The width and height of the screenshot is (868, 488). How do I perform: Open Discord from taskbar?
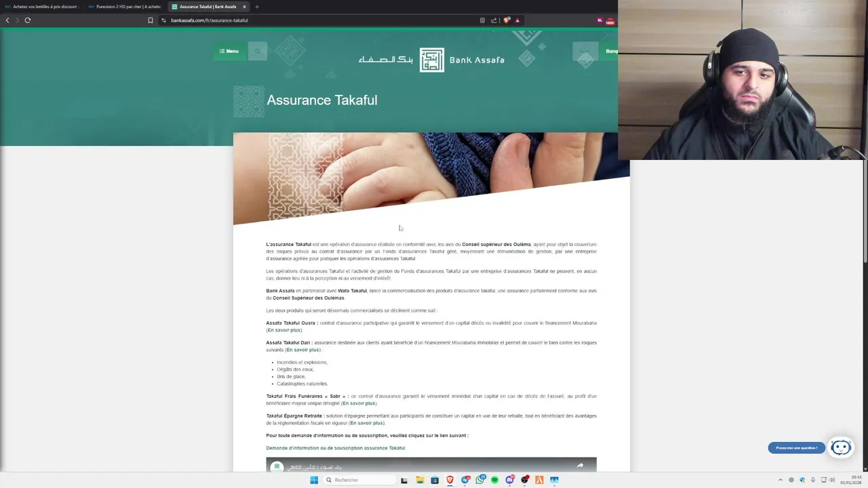click(x=510, y=480)
